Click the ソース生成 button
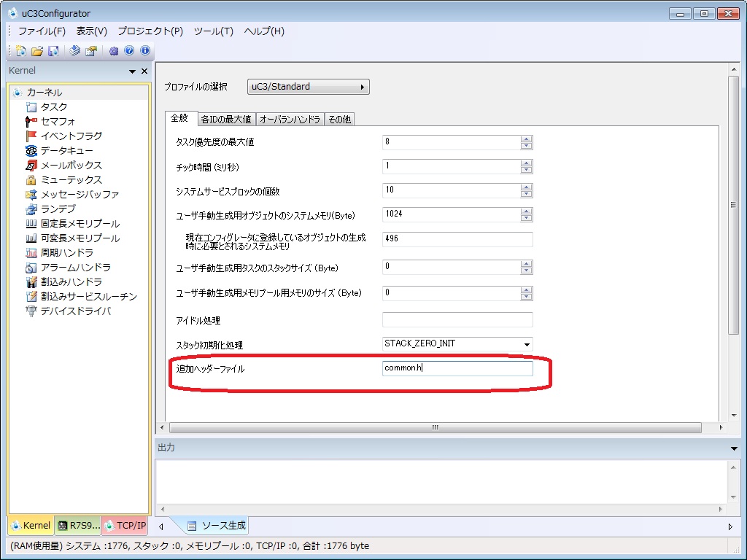This screenshot has width=747, height=560. coord(217,525)
